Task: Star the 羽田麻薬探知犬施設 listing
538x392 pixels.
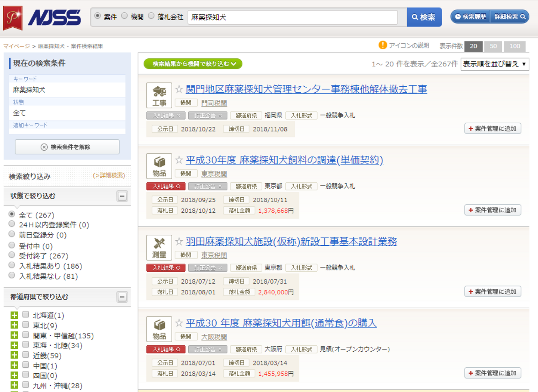Action: pyautogui.click(x=179, y=241)
